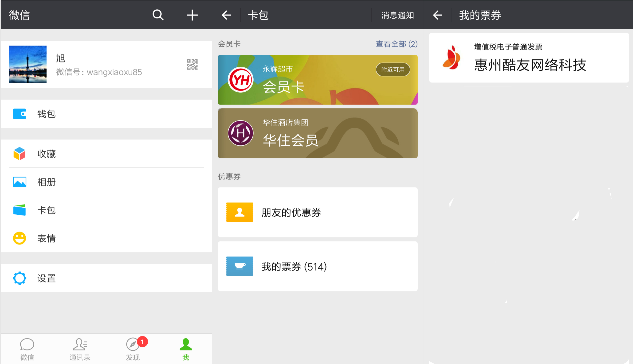The image size is (633, 364).
Task: Open the 华住会员 card
Action: pyautogui.click(x=318, y=133)
